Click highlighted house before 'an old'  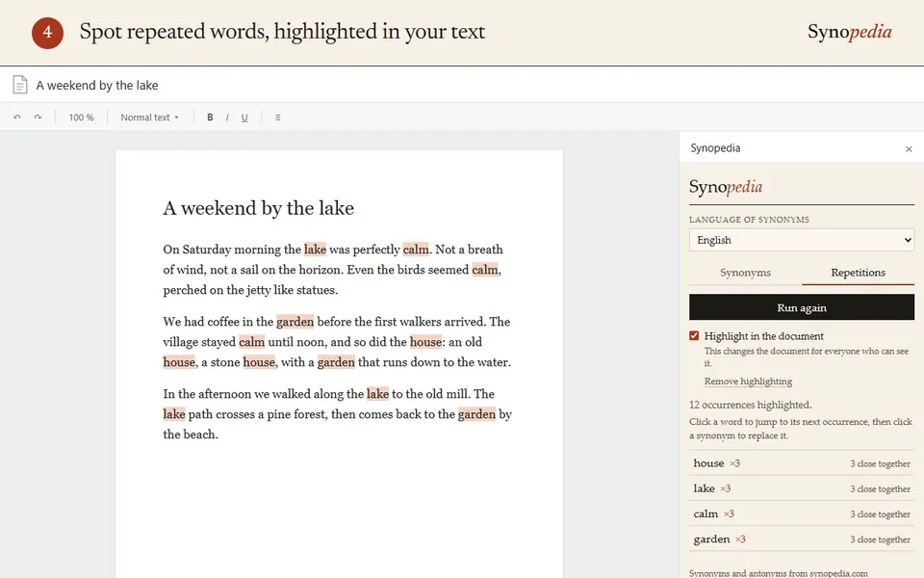(x=426, y=341)
